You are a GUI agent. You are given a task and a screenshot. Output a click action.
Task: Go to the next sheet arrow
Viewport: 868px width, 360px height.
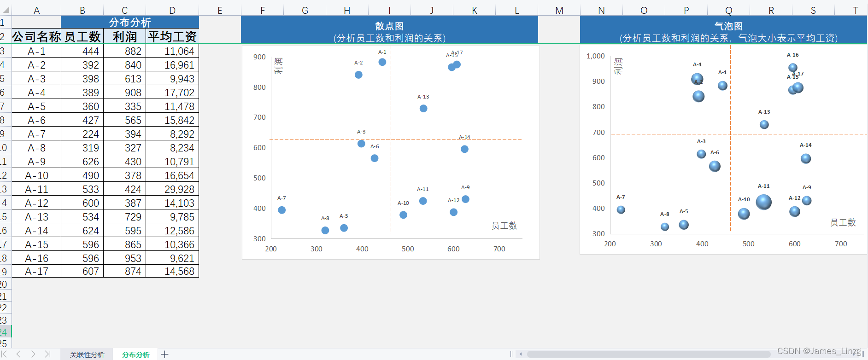(33, 354)
